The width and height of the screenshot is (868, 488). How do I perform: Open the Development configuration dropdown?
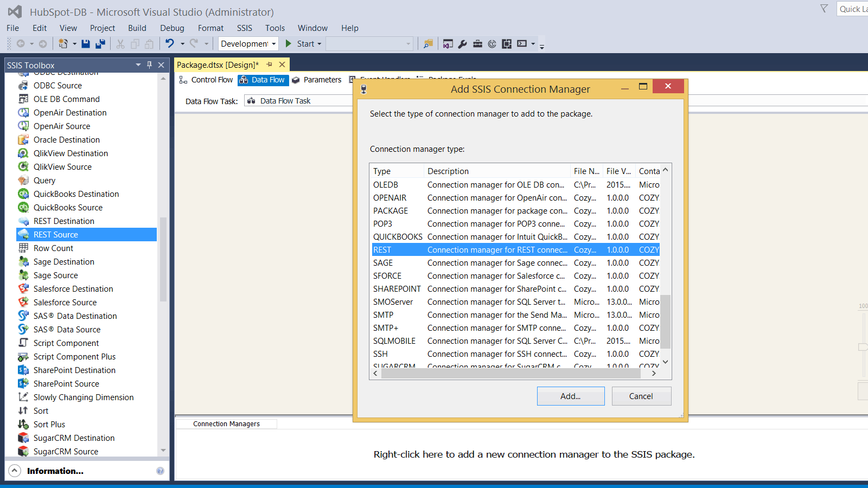coord(274,44)
